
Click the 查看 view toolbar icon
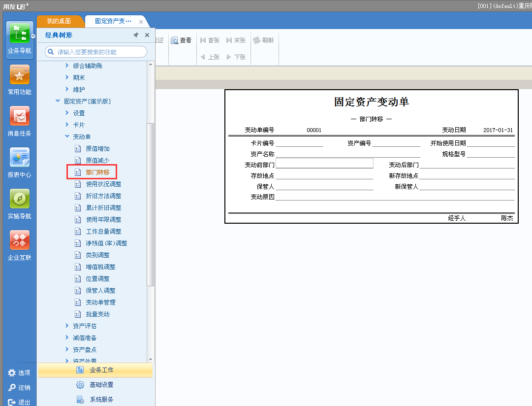181,40
